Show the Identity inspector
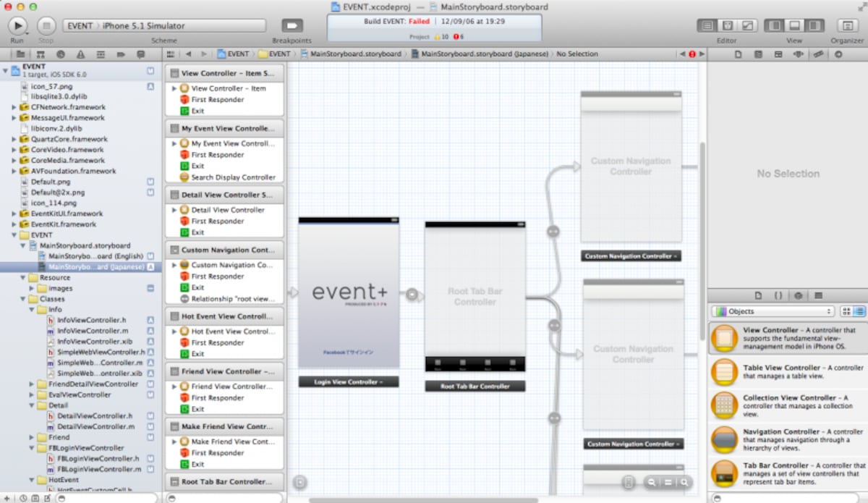 [x=778, y=54]
